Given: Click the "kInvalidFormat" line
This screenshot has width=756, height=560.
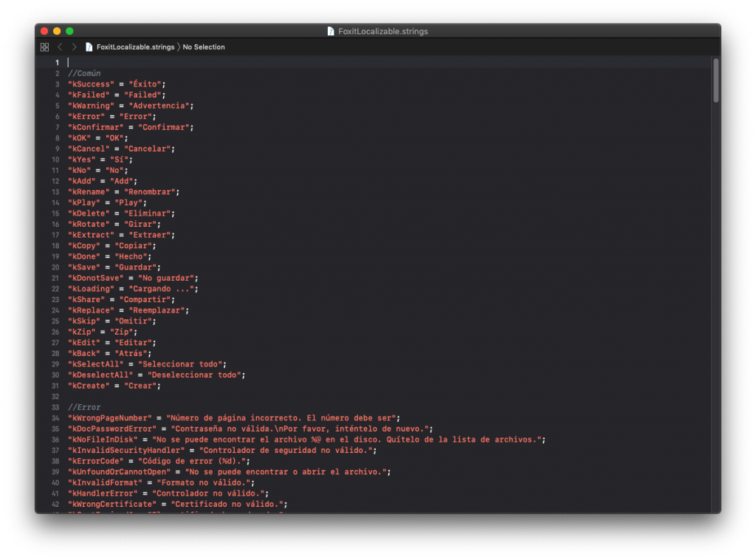Looking at the screenshot, I should [161, 483].
